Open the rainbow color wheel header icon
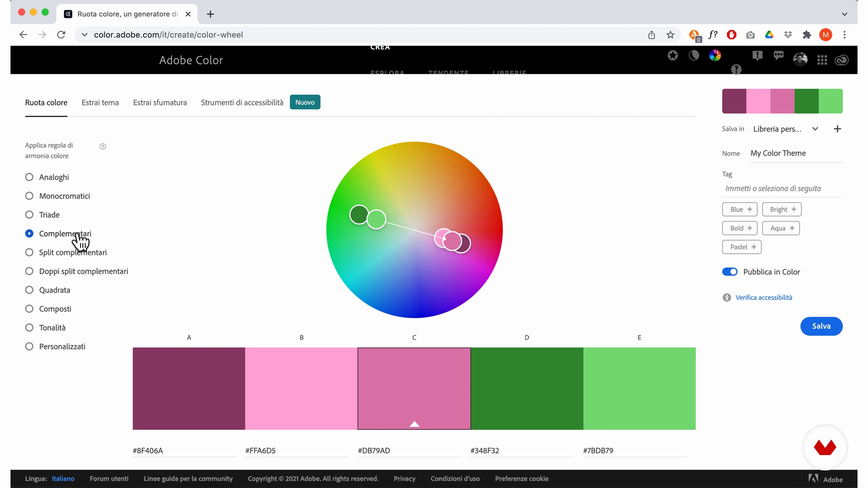 click(x=715, y=55)
